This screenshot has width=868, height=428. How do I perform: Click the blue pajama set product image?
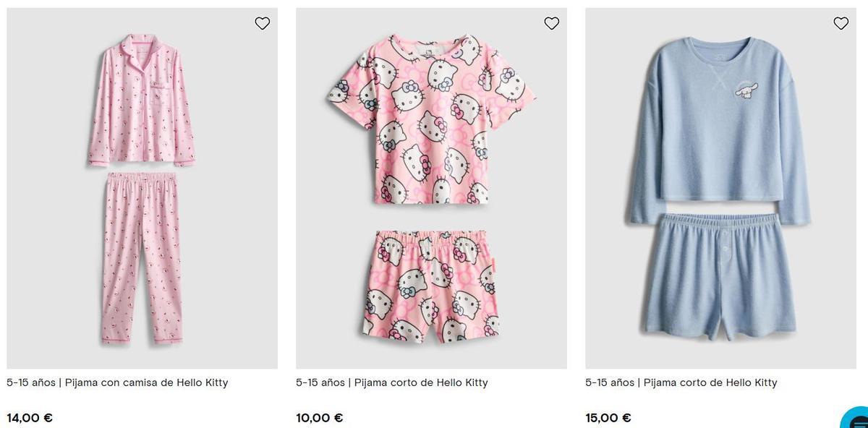720,188
